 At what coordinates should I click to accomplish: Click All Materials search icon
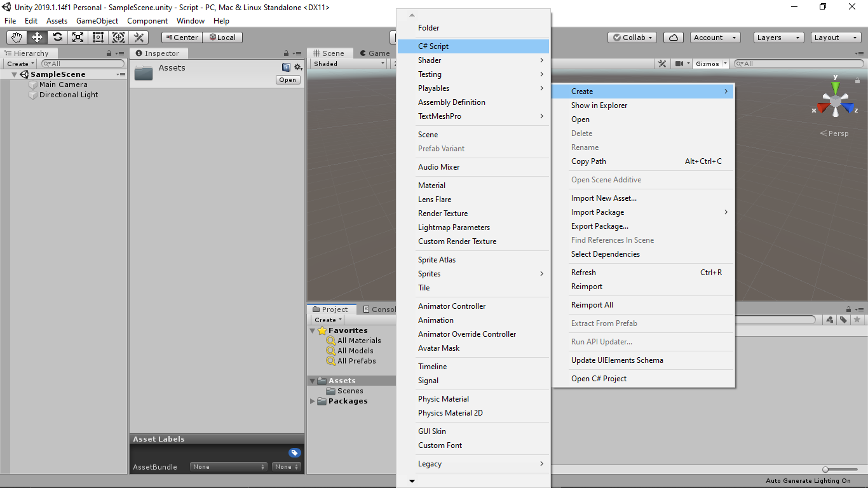331,341
